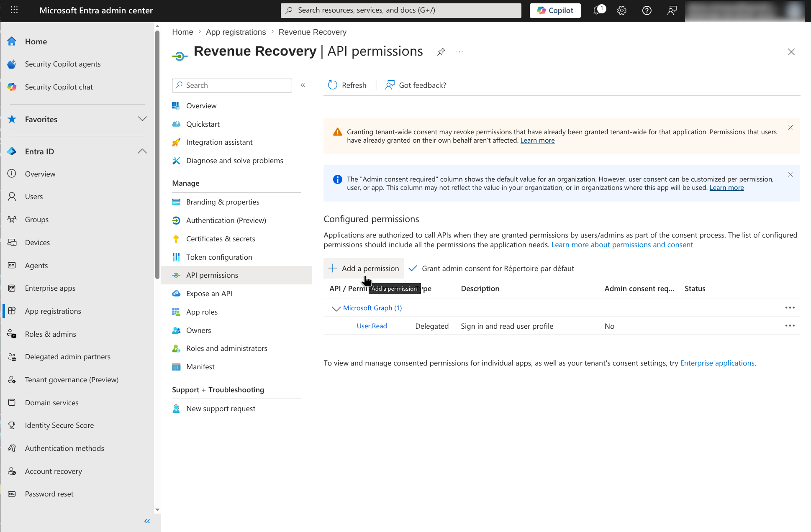Grant admin consent for Répertoire par défaut
This screenshot has width=811, height=532.
pos(491,269)
